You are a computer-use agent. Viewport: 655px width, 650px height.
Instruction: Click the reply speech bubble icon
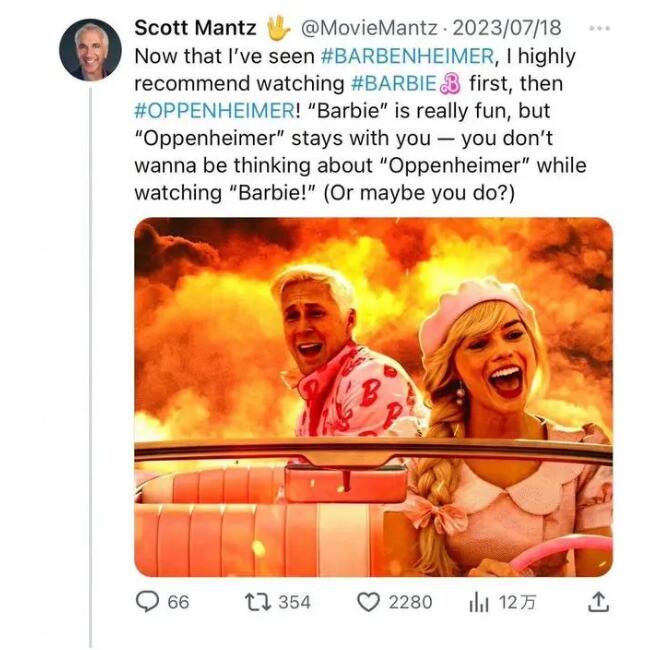pyautogui.click(x=148, y=601)
